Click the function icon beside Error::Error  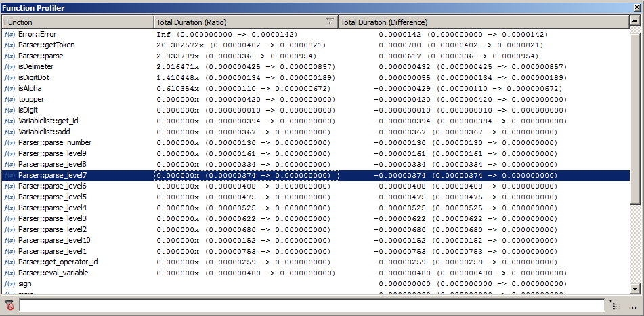9,34
